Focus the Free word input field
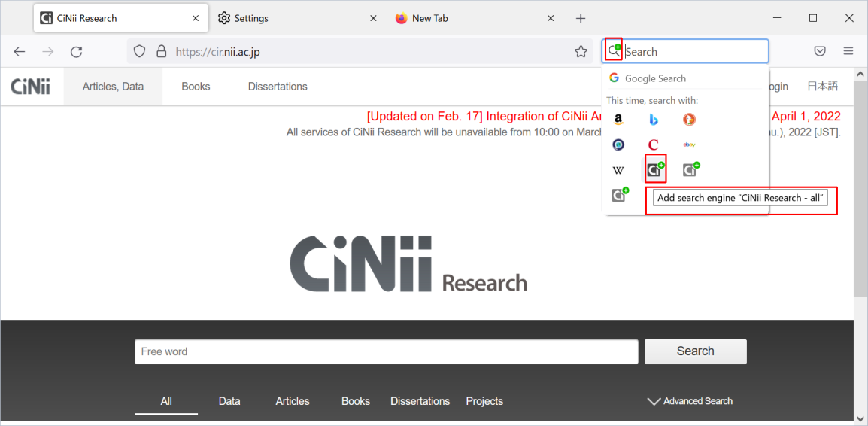 click(x=387, y=351)
